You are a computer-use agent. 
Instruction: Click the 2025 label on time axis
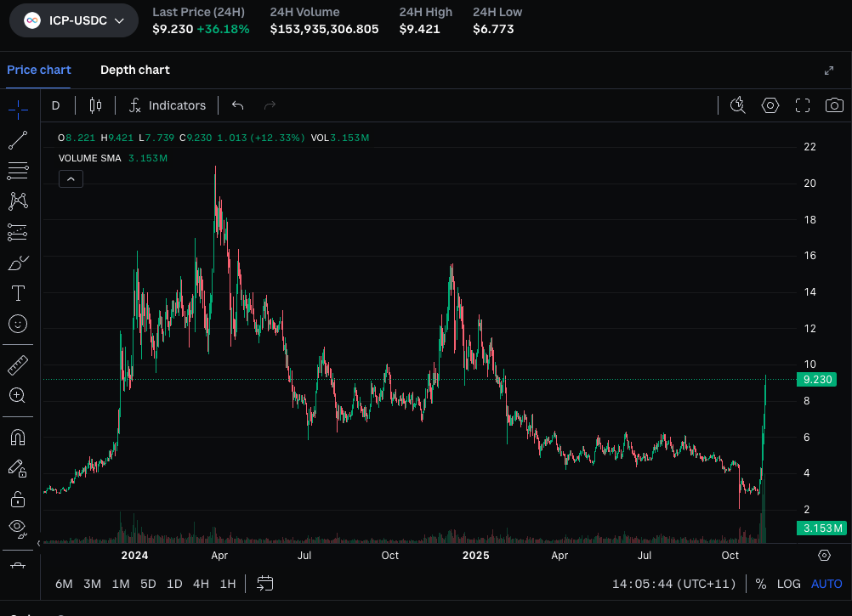pos(475,555)
